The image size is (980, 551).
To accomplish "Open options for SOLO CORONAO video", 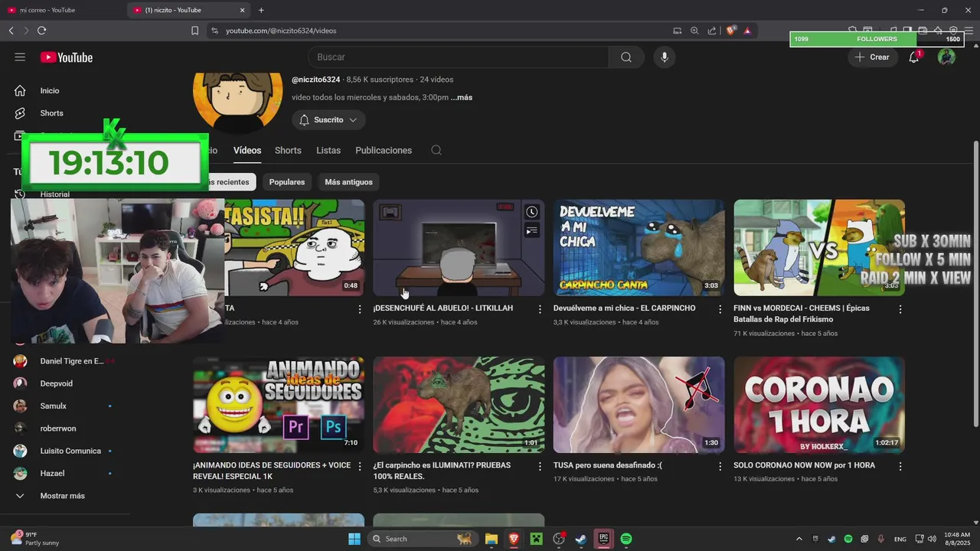I will click(900, 466).
